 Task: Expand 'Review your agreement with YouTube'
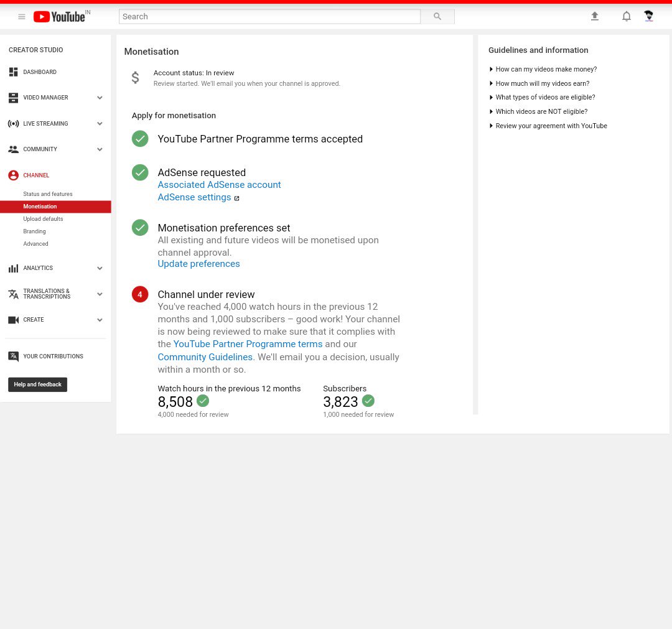[548, 126]
